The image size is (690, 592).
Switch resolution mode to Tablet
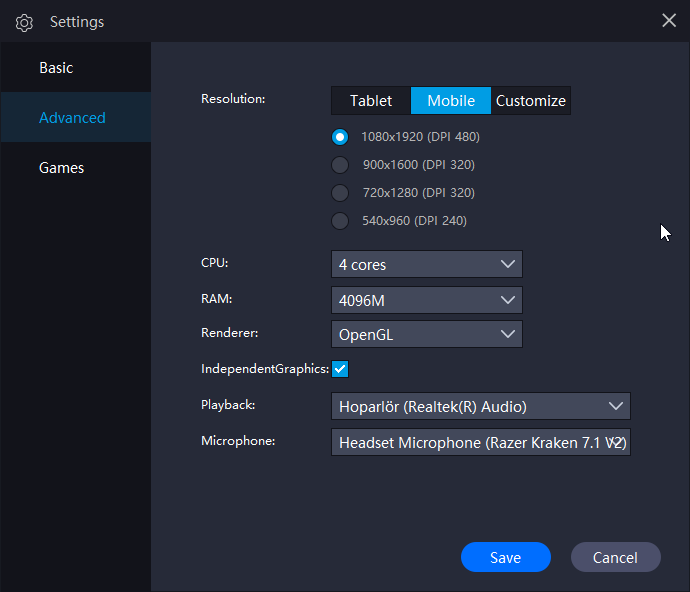[x=371, y=101]
